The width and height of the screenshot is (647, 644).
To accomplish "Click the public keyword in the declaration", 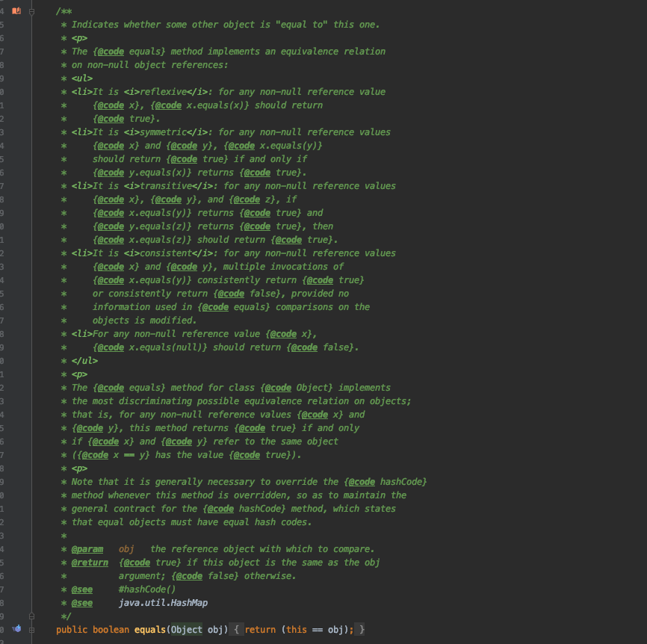I will [72, 630].
